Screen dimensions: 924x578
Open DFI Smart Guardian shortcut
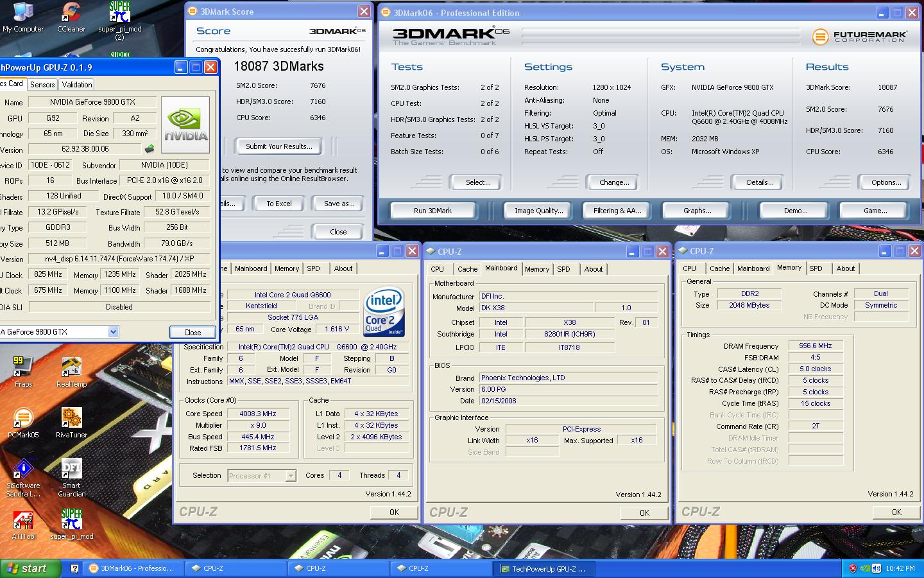coord(71,478)
